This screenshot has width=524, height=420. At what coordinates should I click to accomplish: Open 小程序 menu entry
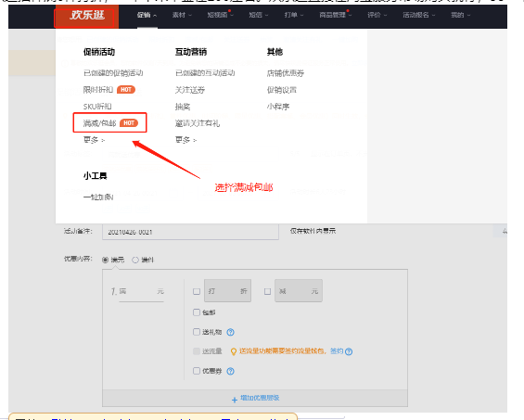pos(278,107)
